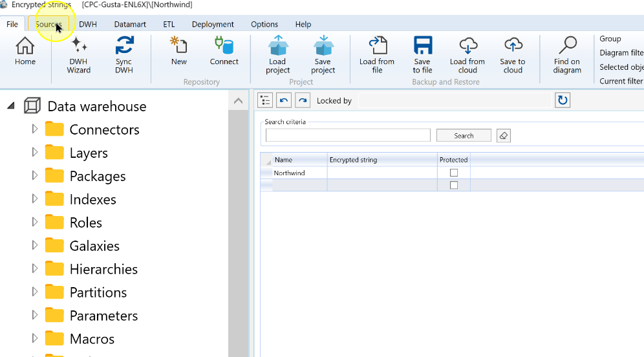Choose Load from file

[377, 55]
